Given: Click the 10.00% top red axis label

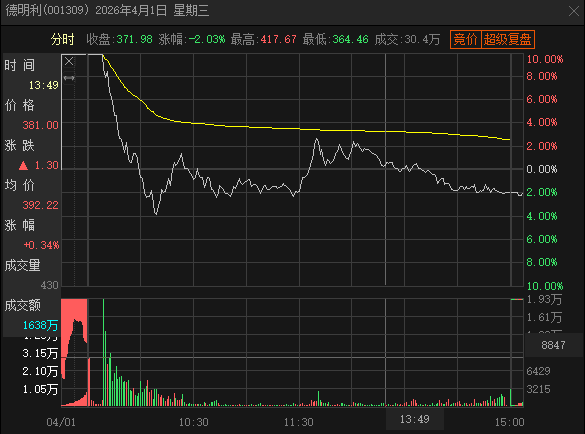Looking at the screenshot, I should click(545, 59).
